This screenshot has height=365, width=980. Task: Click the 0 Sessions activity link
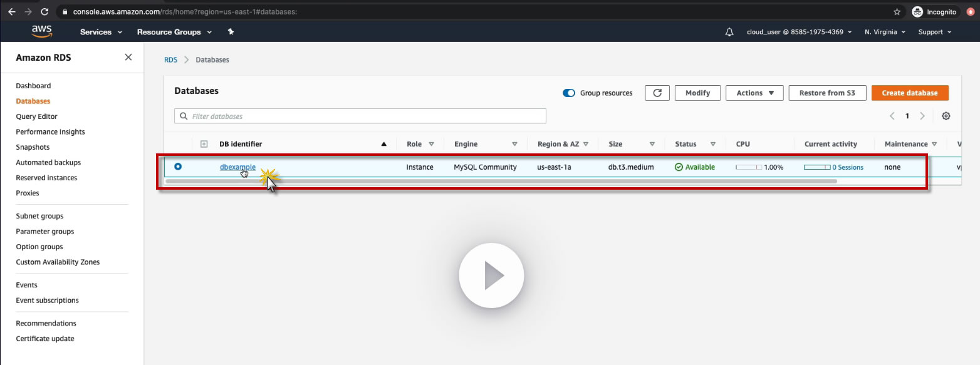847,167
